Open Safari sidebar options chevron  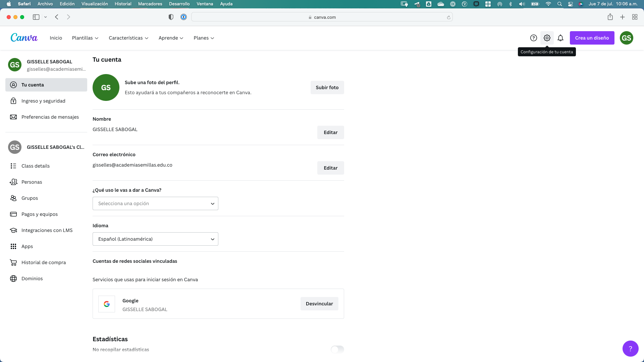45,17
